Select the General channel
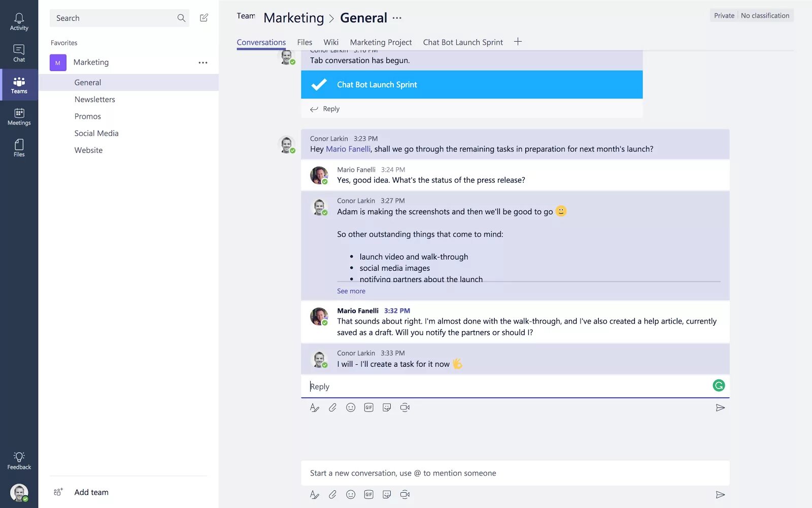 pos(129,82)
